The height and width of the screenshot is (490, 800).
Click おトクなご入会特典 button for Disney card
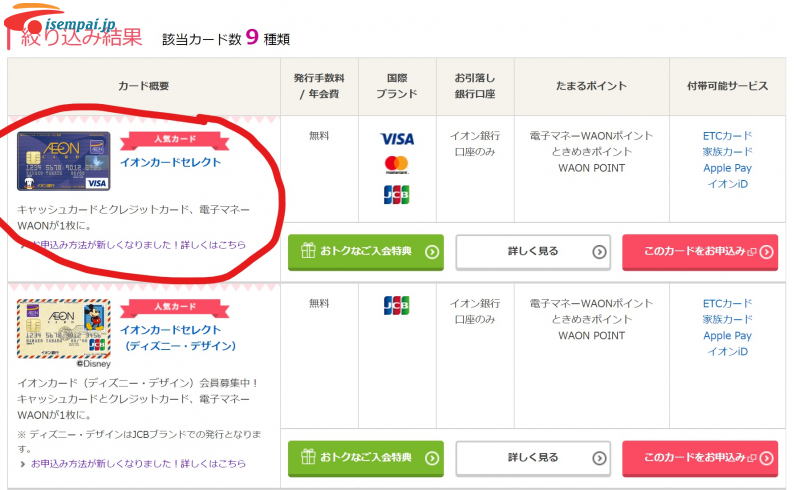(366, 458)
